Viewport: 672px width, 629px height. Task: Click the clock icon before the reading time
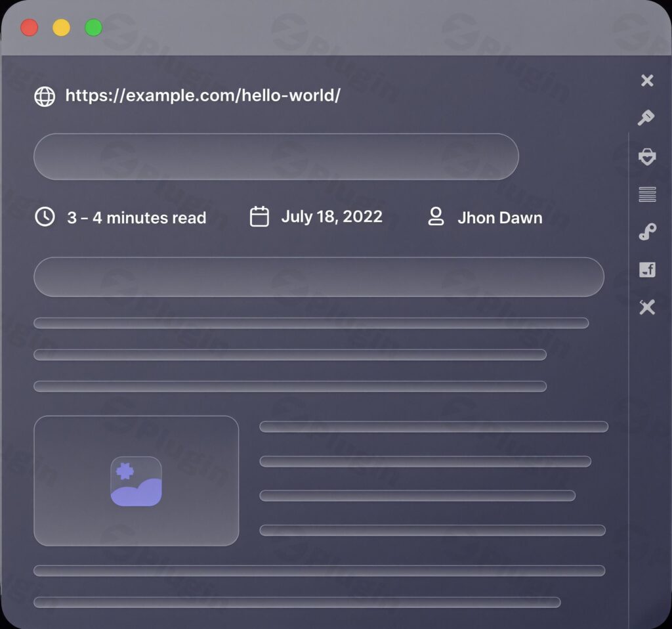coord(44,217)
